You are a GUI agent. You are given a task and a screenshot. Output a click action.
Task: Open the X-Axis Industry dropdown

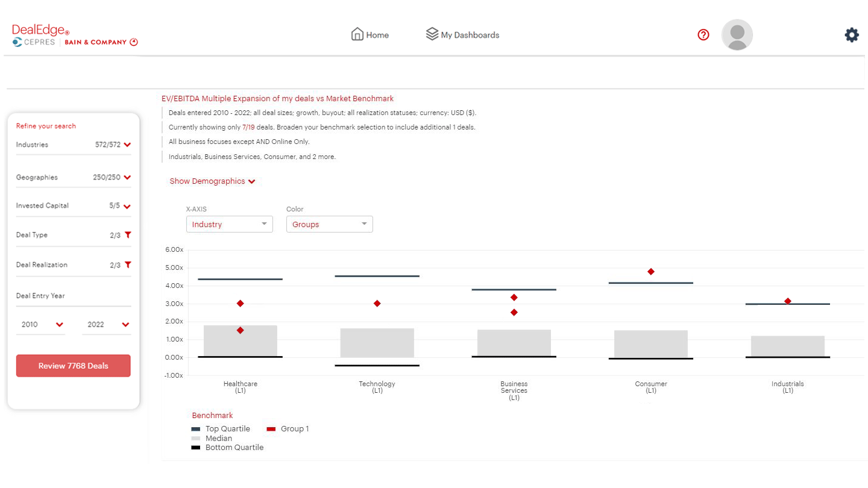229,224
